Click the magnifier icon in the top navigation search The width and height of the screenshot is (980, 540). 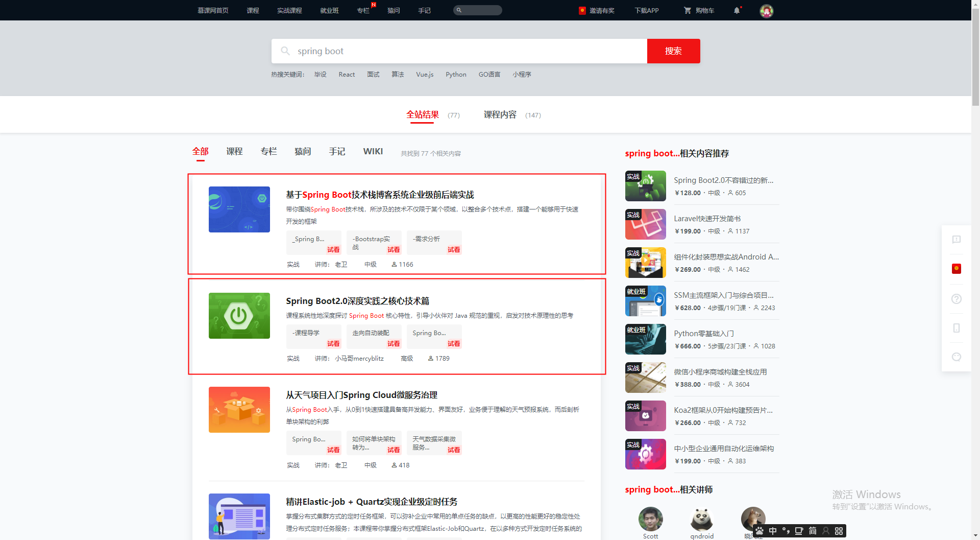pyautogui.click(x=459, y=10)
